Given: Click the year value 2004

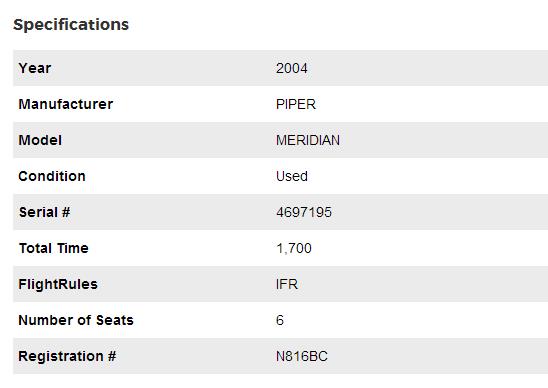Looking at the screenshot, I should tap(291, 68).
